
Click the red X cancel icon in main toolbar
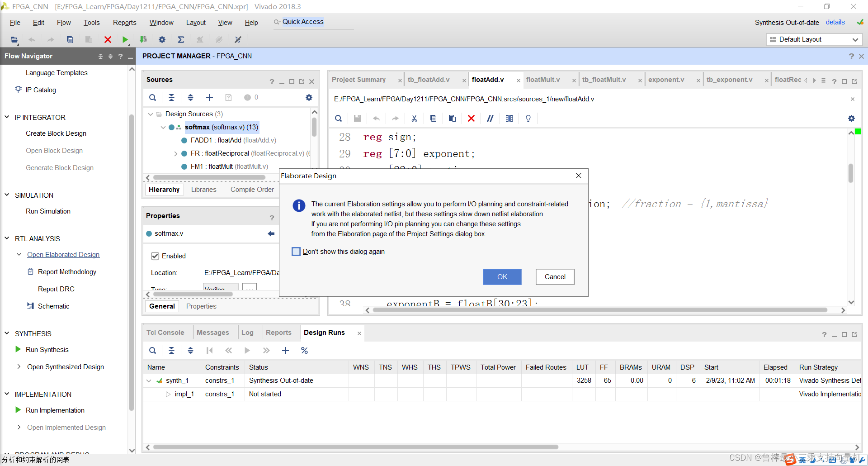pyautogui.click(x=108, y=40)
